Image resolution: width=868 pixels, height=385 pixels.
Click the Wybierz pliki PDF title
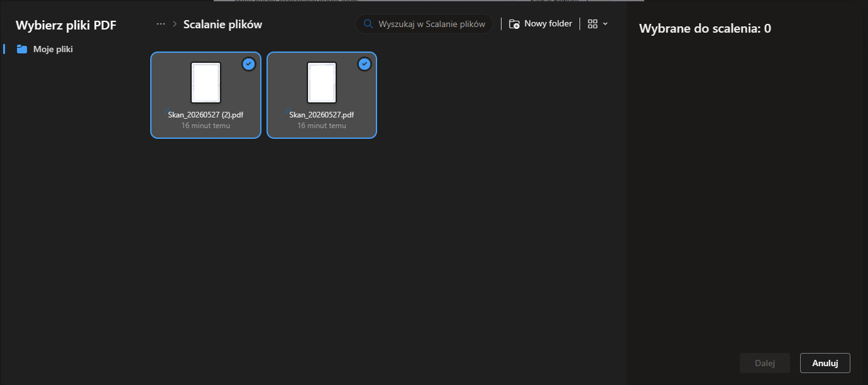(66, 25)
